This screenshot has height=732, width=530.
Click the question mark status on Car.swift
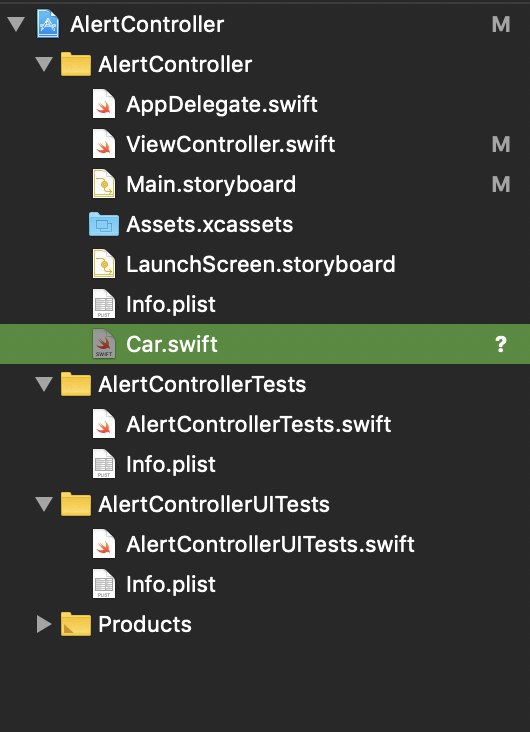coord(501,345)
